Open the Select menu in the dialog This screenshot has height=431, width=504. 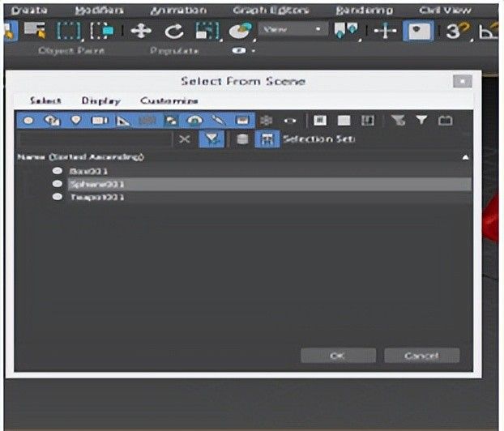pos(45,101)
